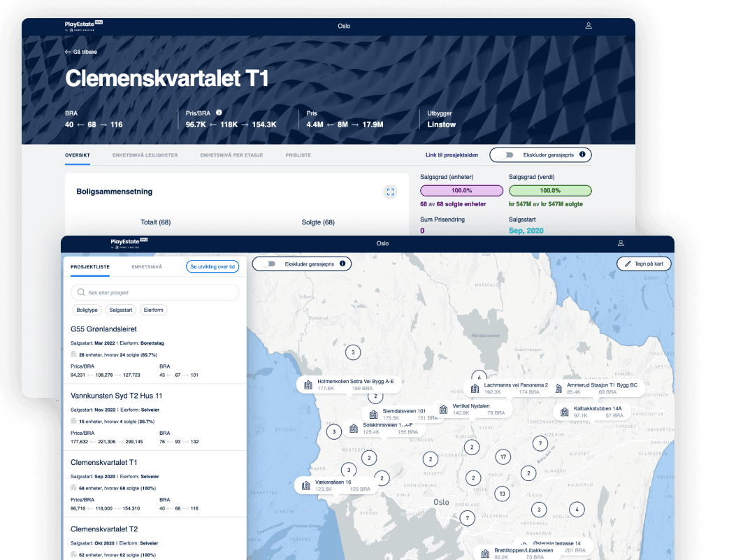
Task: Click the Vækerøåsen 16 building marker
Action: (x=306, y=485)
